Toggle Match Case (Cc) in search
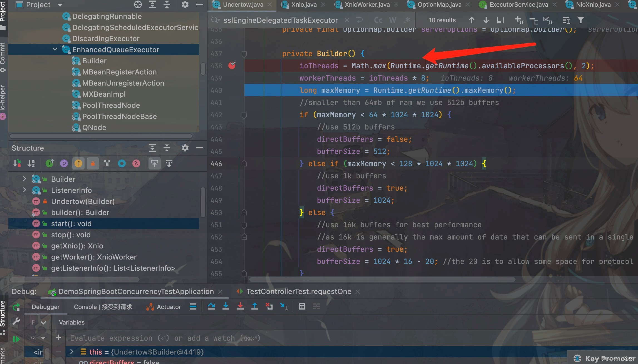This screenshot has height=364, width=638. pyautogui.click(x=378, y=20)
